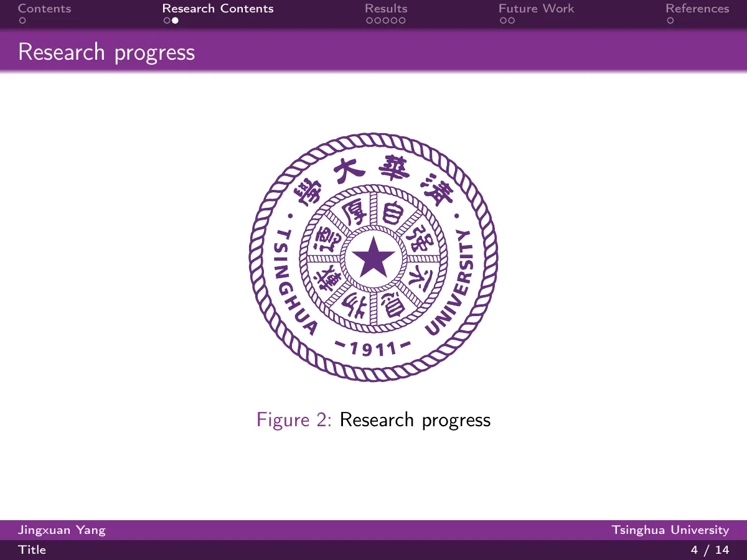Pick the fourth slide dot under Results
Viewport: 747px width, 560px height.
[393, 21]
